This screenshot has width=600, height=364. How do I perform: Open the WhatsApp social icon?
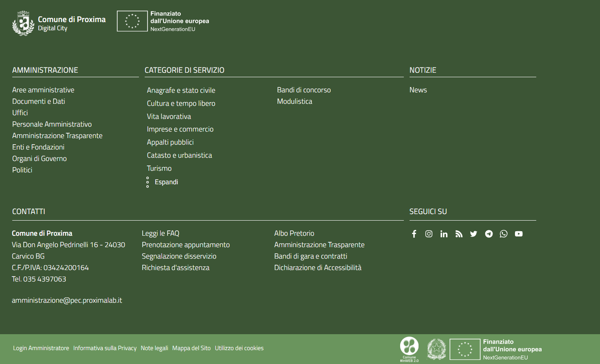point(504,234)
